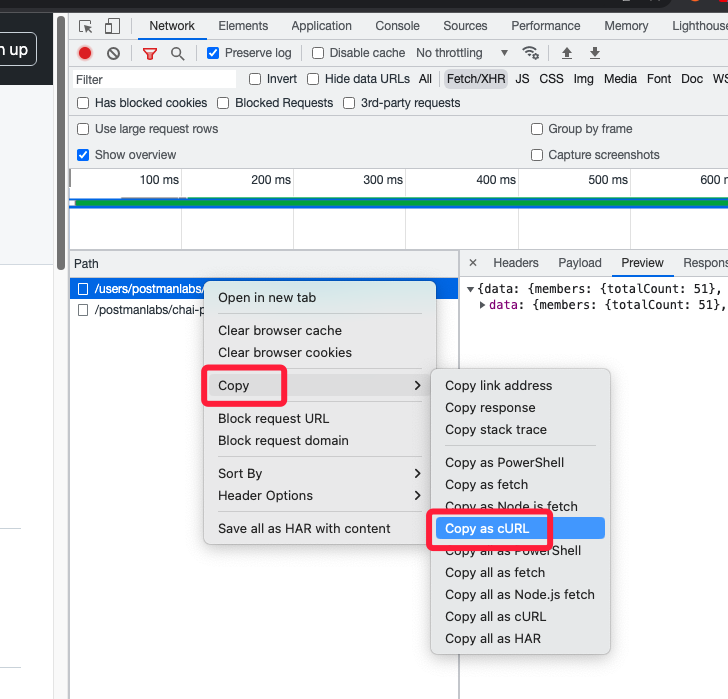Check Capture screenshots checkbox
728x699 pixels.
(537, 155)
